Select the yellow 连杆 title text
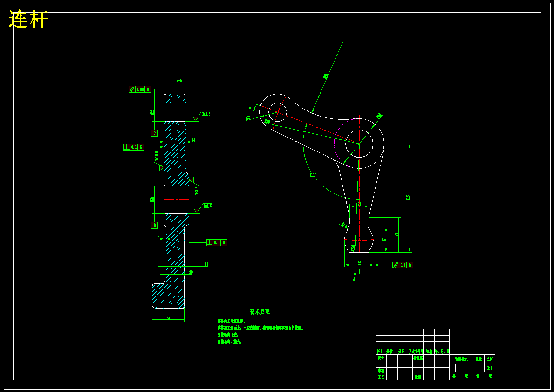 (28, 20)
